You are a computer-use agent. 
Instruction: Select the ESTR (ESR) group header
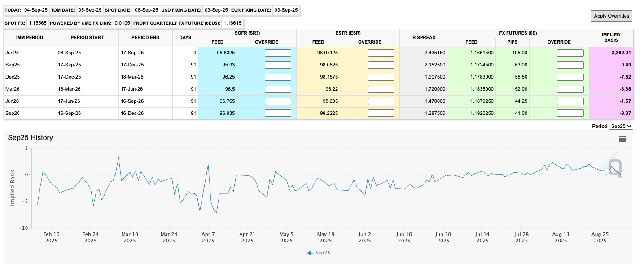pos(348,33)
